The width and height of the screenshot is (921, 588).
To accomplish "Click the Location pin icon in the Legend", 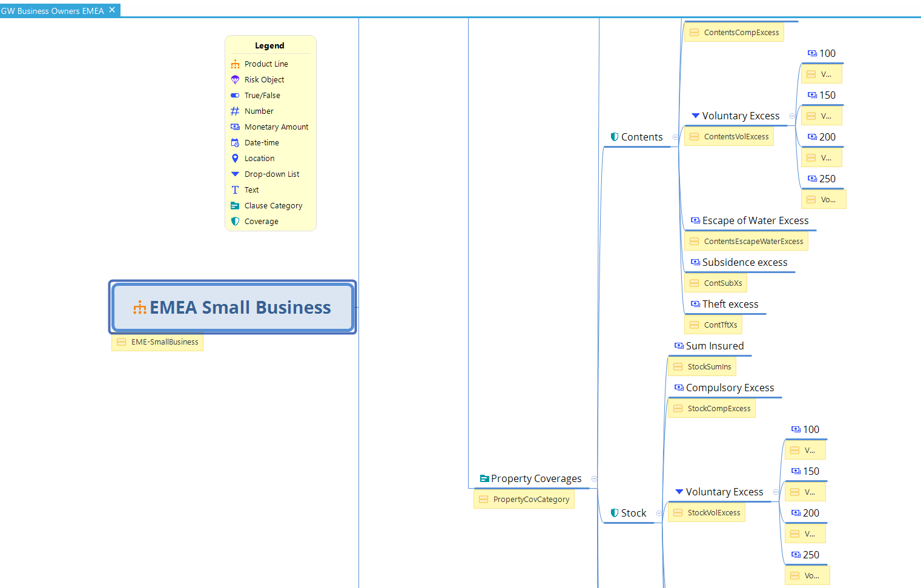I will click(x=235, y=159).
